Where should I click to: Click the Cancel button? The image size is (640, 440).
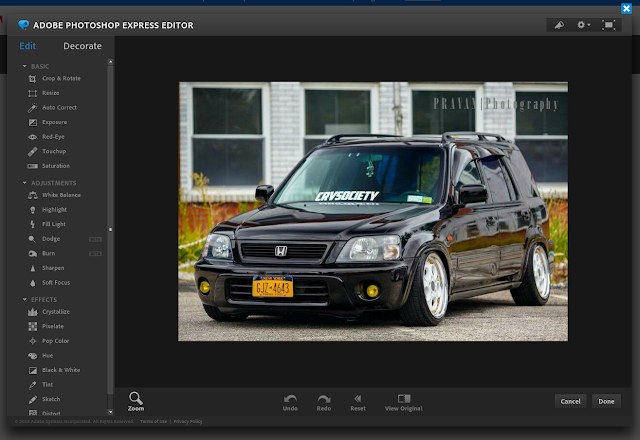pyautogui.click(x=570, y=402)
